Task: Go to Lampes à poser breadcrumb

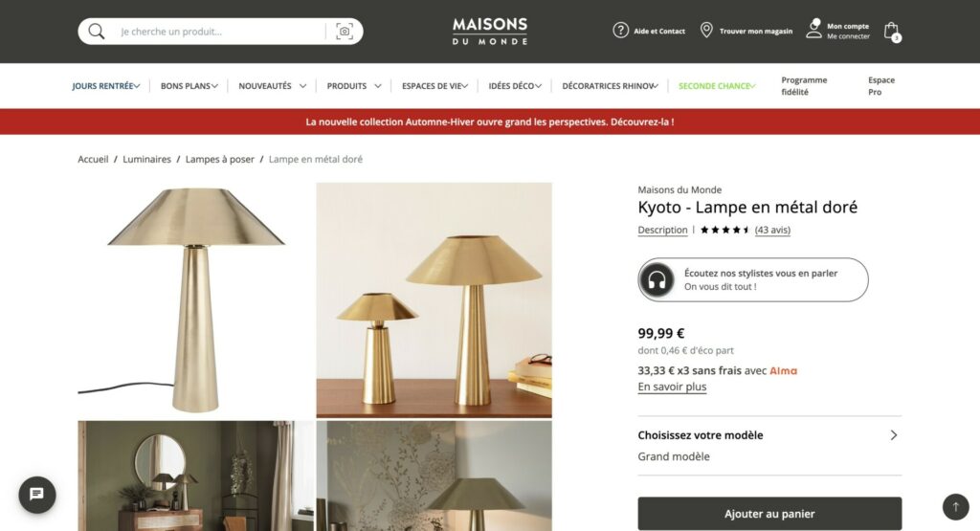Action: 219,159
